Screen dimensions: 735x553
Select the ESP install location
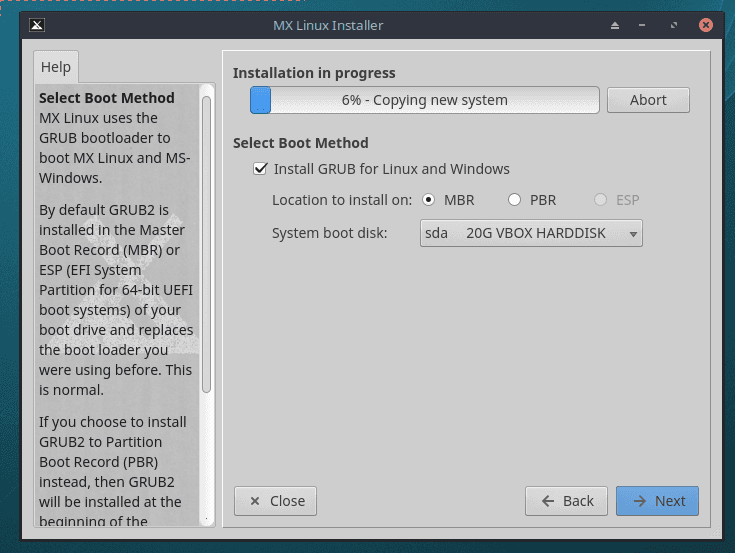coord(616,200)
